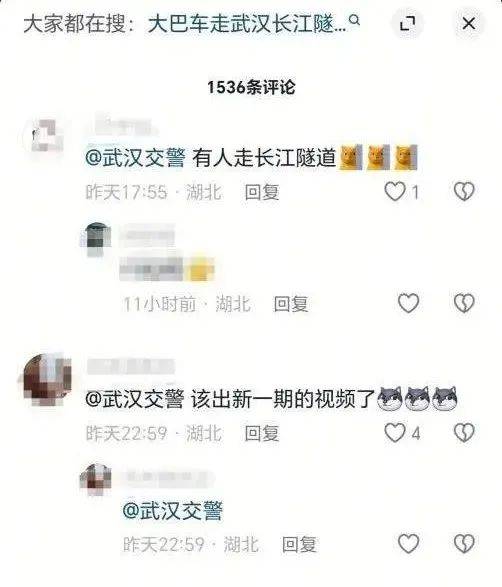The width and height of the screenshot is (502, 587).
Task: Reply to the 11小时前 comment
Action: tap(291, 304)
